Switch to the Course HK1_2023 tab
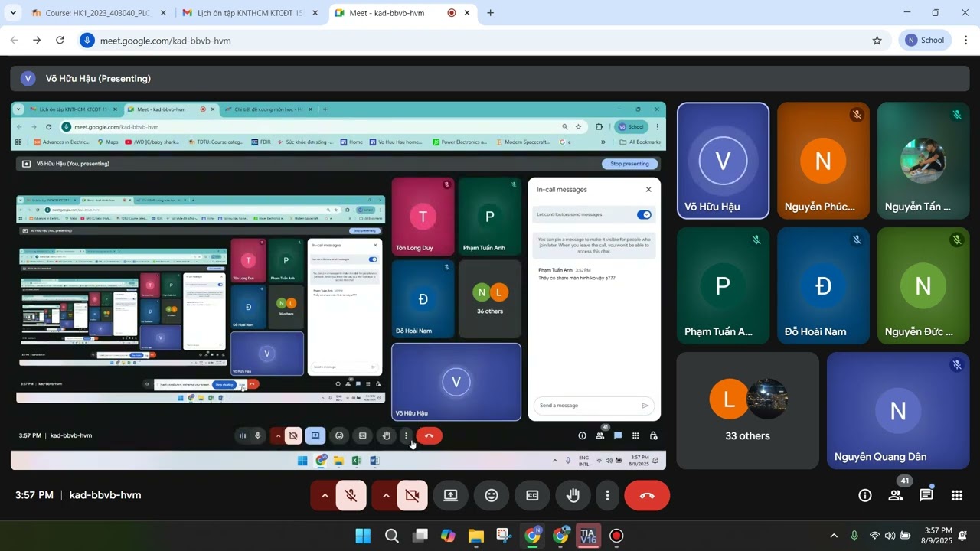980x551 pixels. point(100,13)
